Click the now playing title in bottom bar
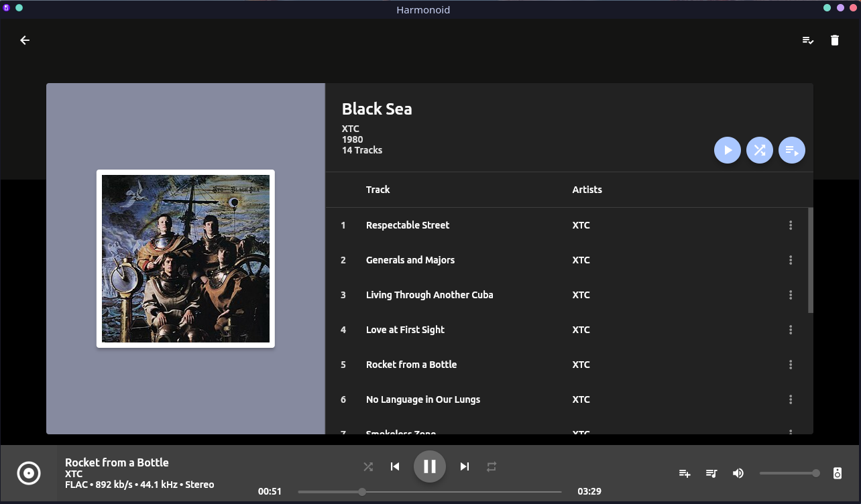This screenshot has width=861, height=504. click(x=117, y=462)
